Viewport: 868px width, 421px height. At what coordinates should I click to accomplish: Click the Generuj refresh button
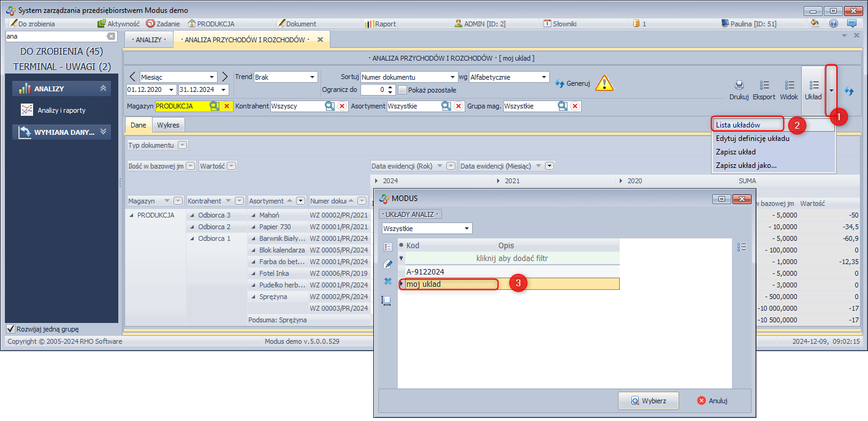(572, 83)
